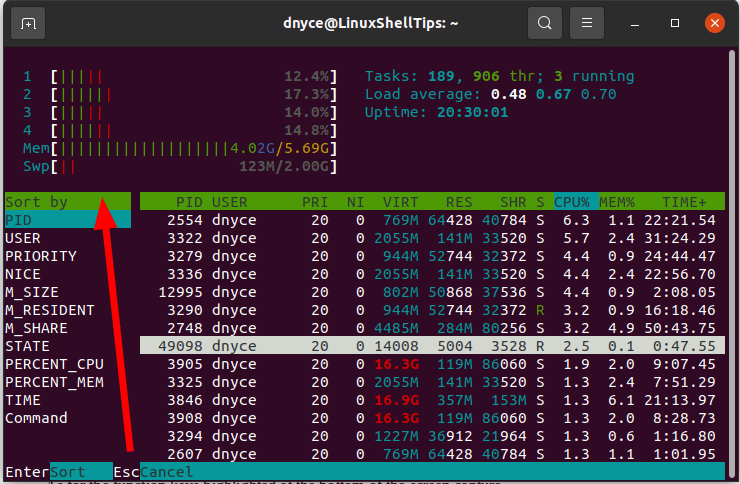Select process row PID 2554

click(x=432, y=220)
